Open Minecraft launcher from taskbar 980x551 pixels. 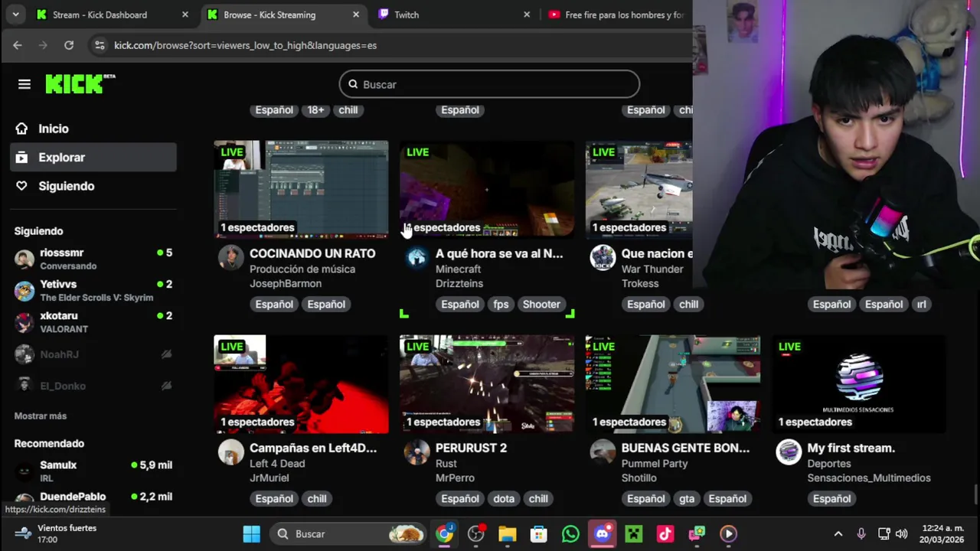tap(633, 533)
